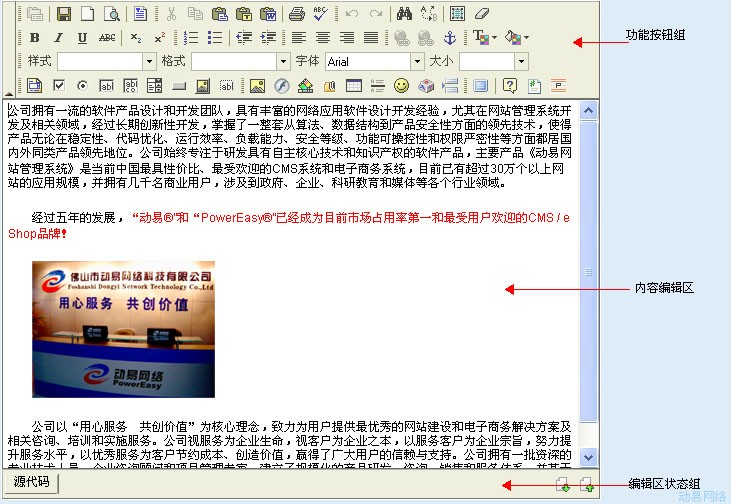Toggle subscript formatting

[136, 37]
